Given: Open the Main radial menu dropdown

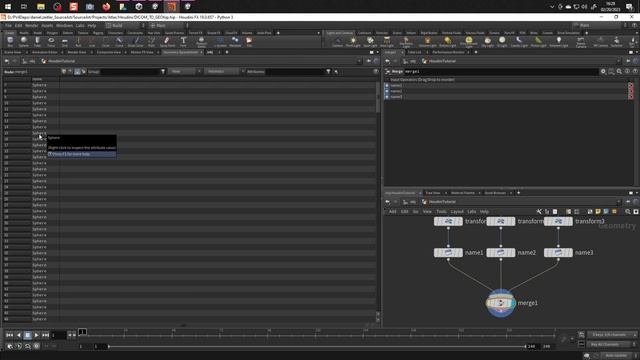Looking at the screenshot, I should [x=169, y=25].
